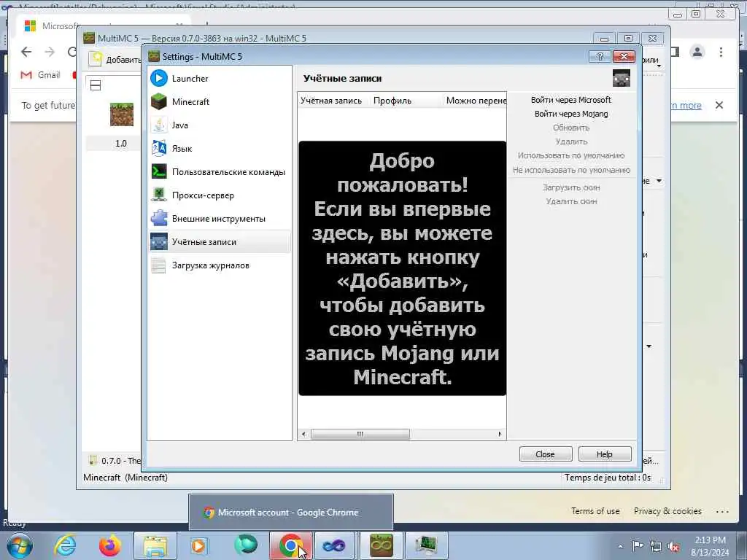
Task: Open the Загрузка журналов page
Action: (x=219, y=265)
